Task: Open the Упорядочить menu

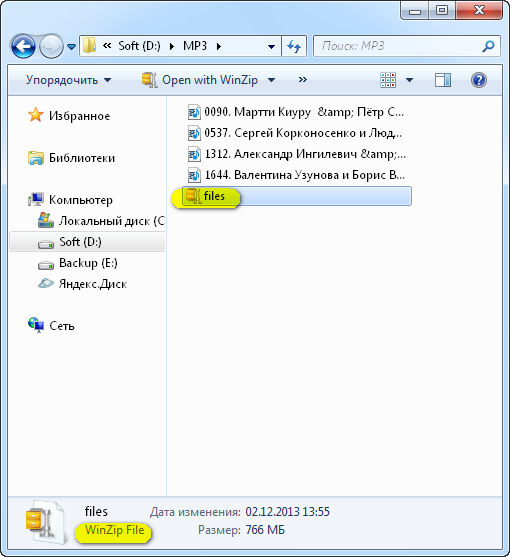Action: [x=68, y=80]
